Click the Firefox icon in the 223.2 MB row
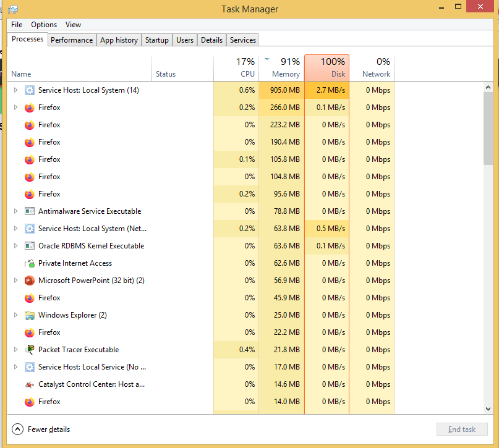The image size is (499, 448). point(30,125)
